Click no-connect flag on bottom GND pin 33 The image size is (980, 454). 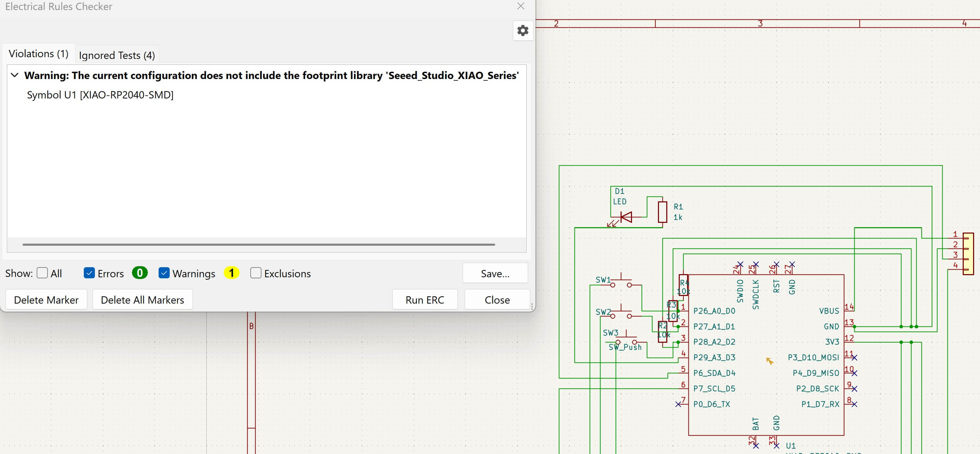[776, 446]
